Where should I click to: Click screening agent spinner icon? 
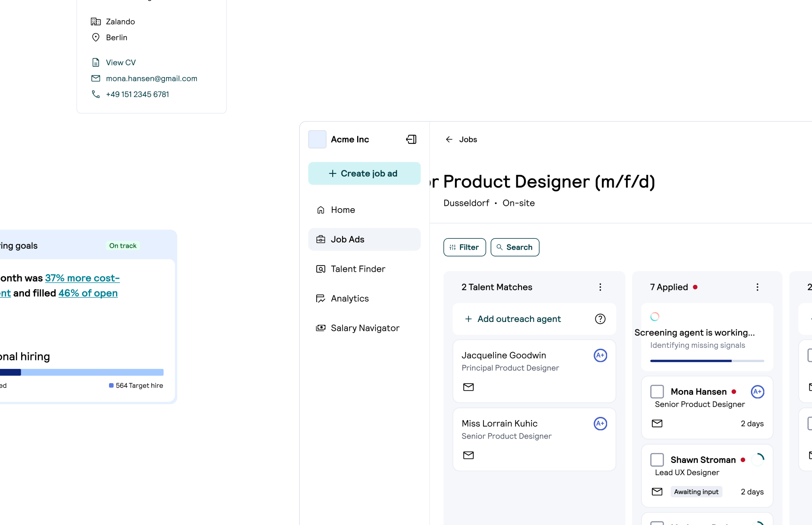[x=655, y=317]
